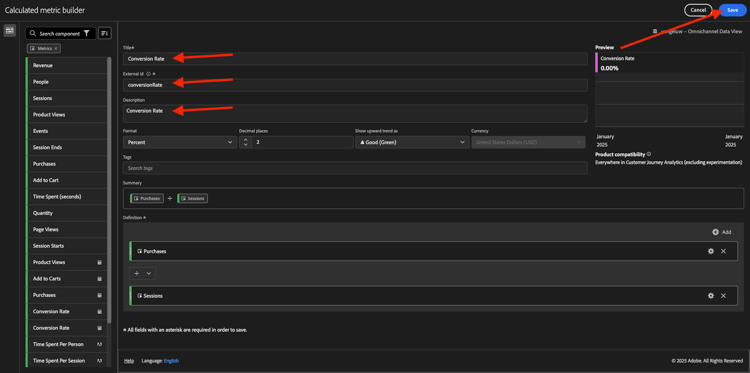Click the Add button in Definition
The width and height of the screenshot is (750, 373).
pyautogui.click(x=722, y=232)
